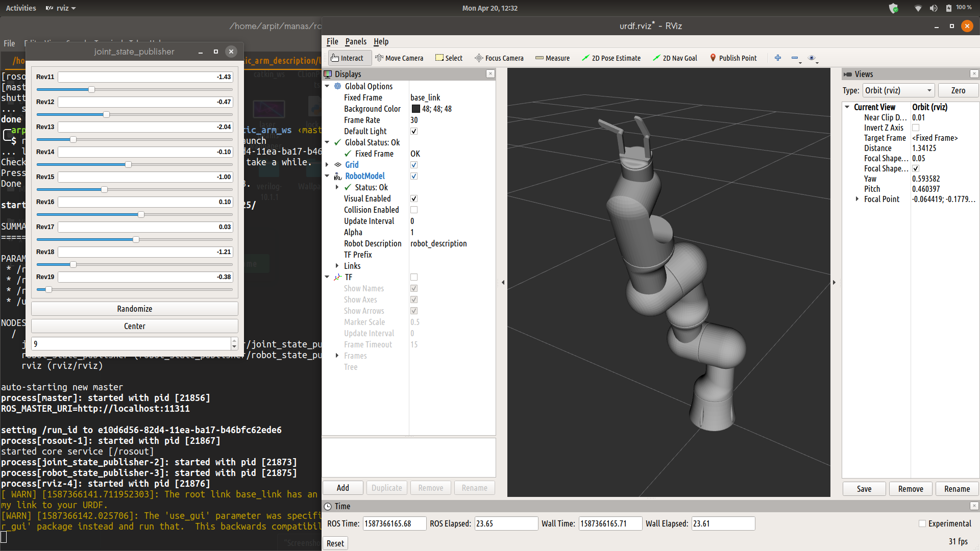Enable the TF display checkbox
The image size is (980, 551).
(x=414, y=277)
